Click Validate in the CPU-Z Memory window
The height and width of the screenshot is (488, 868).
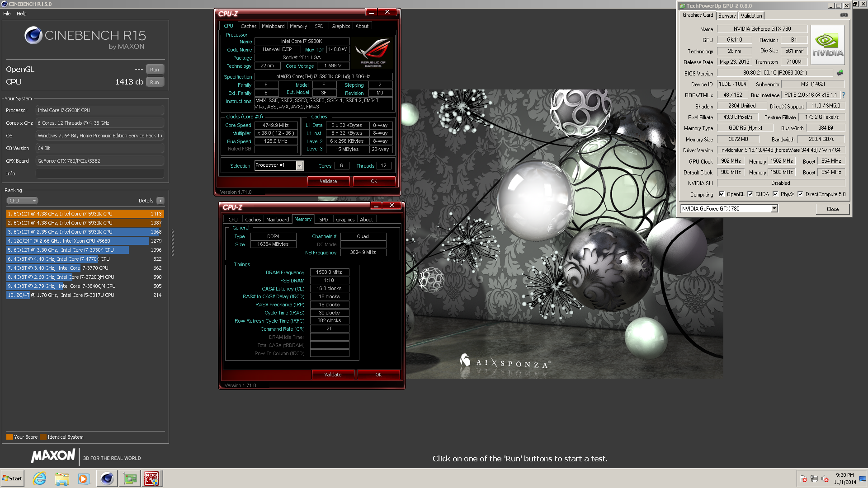pyautogui.click(x=333, y=375)
